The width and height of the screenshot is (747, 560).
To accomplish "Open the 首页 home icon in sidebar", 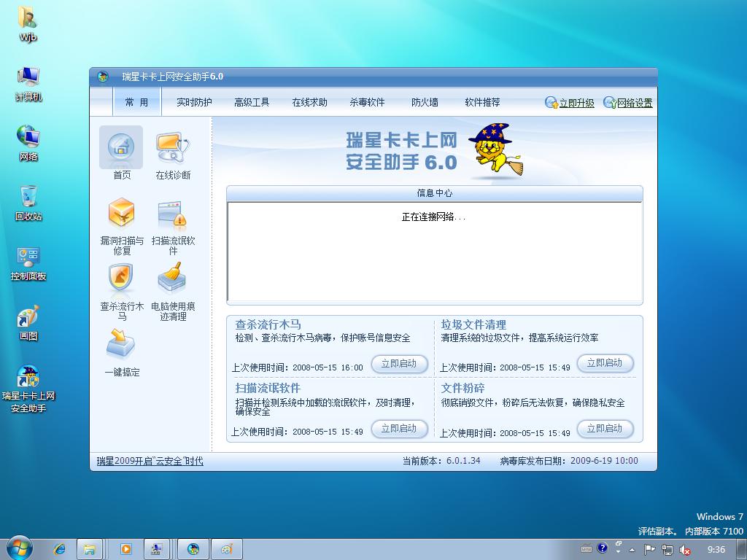I will pos(121,147).
